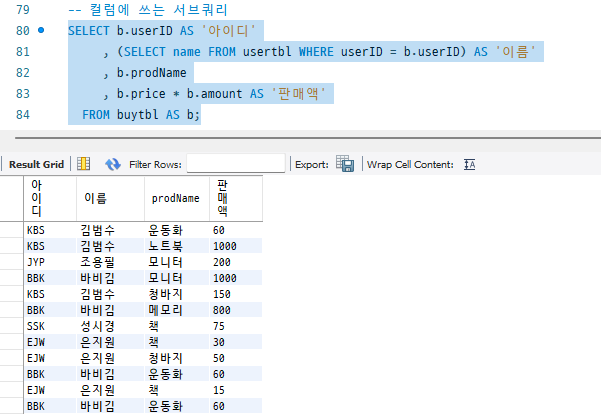The height and width of the screenshot is (420, 601).
Task: Select the 조용필 name cell
Action: 110,262
